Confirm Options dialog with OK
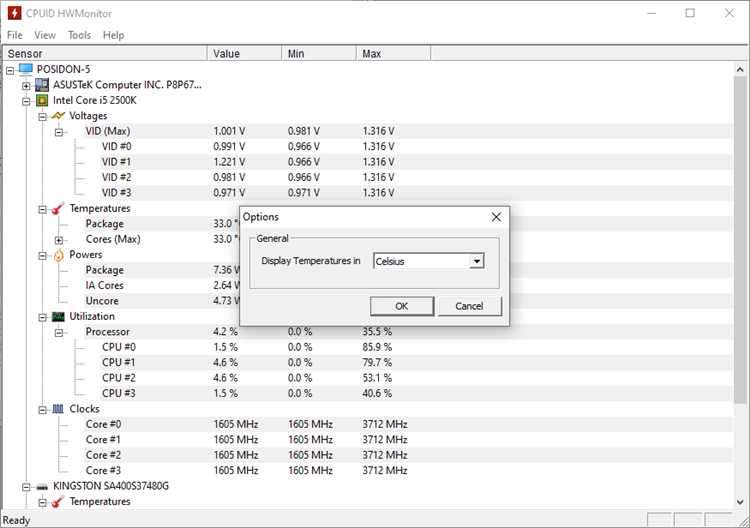Viewport: 750px width, 528px height. (x=402, y=306)
